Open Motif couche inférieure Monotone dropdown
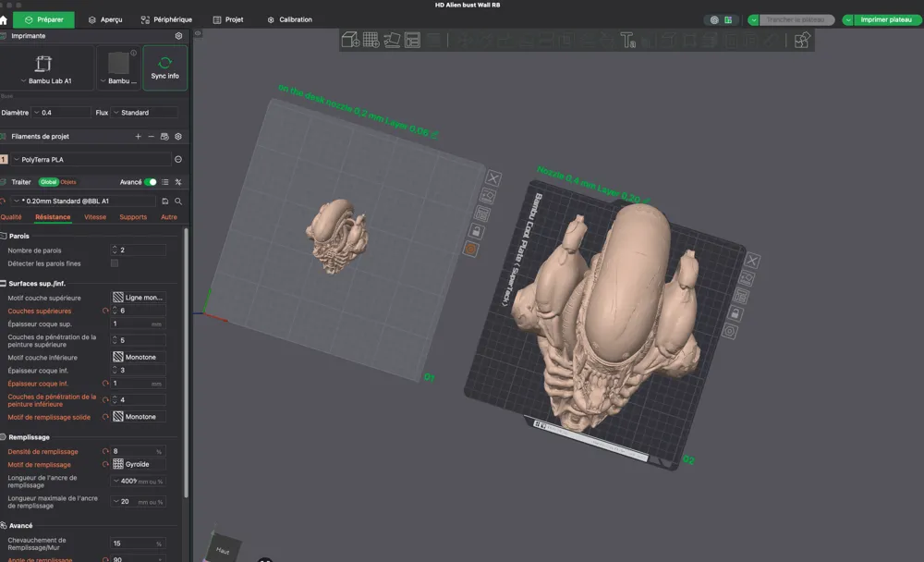This screenshot has height=562, width=924. tap(139, 357)
